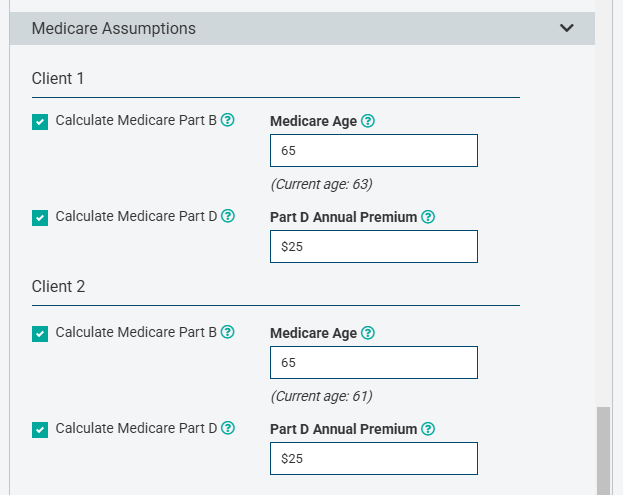623x495 pixels.
Task: Uncheck Client 1 Calculate Medicare Part B
Action: click(40, 122)
